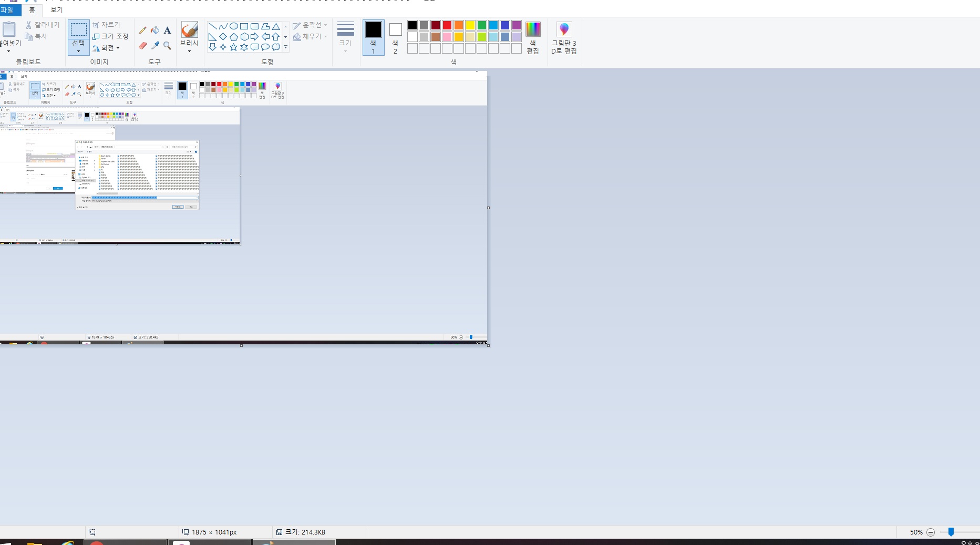
Task: Pick the purple color swatch
Action: point(517,25)
